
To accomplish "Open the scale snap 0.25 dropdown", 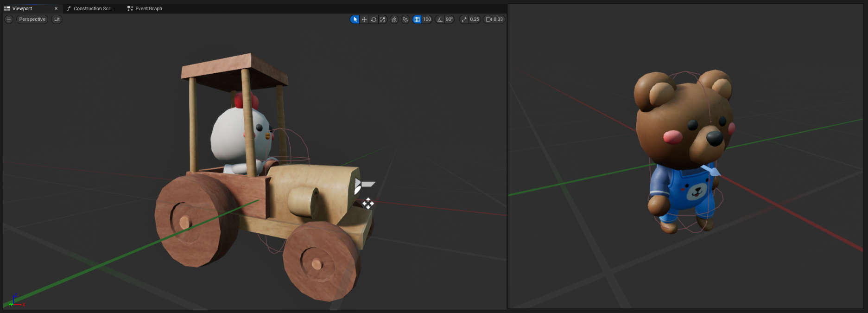I will (x=475, y=19).
